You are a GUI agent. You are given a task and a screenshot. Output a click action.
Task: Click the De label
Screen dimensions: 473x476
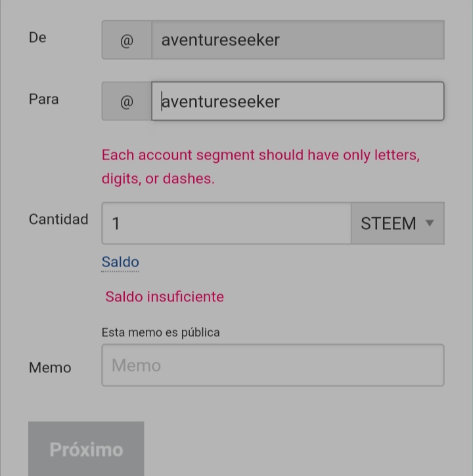tap(37, 37)
